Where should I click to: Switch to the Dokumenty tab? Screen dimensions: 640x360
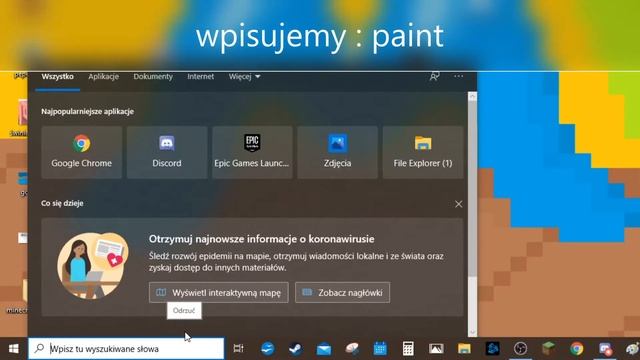(153, 77)
